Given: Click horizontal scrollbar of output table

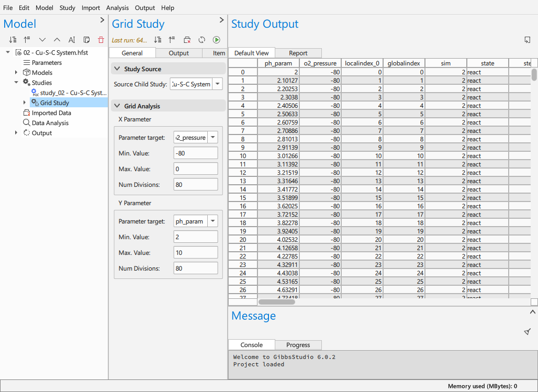Looking at the screenshot, I should [x=276, y=302].
